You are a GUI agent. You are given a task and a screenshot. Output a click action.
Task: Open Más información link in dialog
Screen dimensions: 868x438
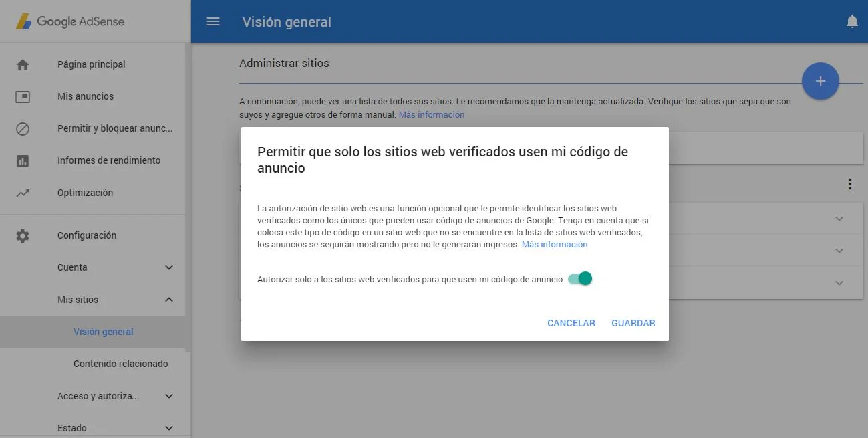[555, 245]
